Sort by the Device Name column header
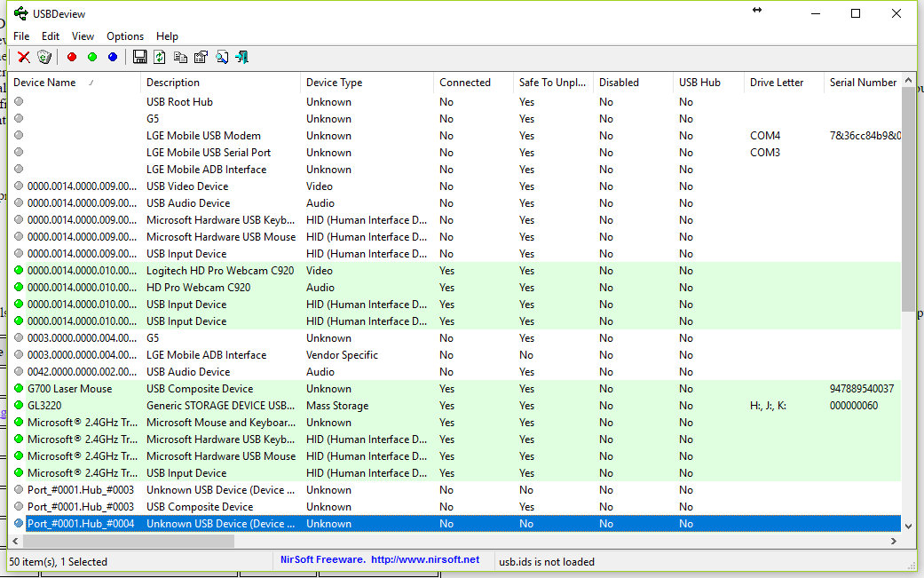The image size is (924, 578). [x=75, y=83]
